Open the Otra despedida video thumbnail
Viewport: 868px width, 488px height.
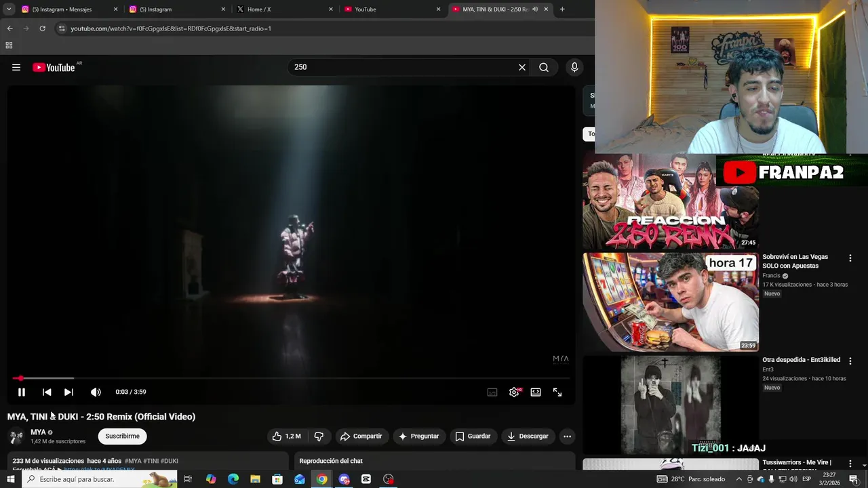[x=670, y=405]
